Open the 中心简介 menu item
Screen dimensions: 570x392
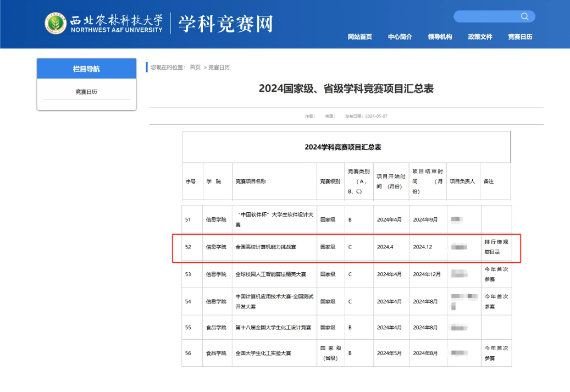pyautogui.click(x=400, y=37)
